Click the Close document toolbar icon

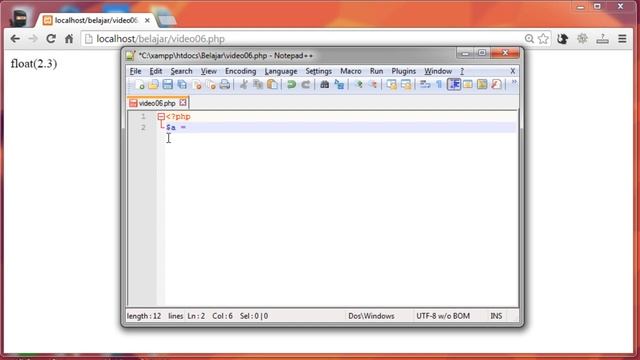coord(197,84)
